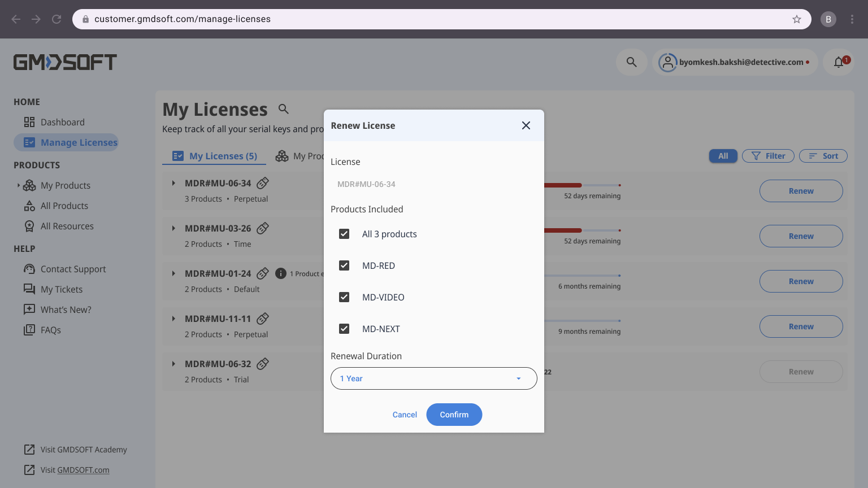Open the byomkesh.bakshi account menu
This screenshot has height=488, width=868.
(735, 62)
